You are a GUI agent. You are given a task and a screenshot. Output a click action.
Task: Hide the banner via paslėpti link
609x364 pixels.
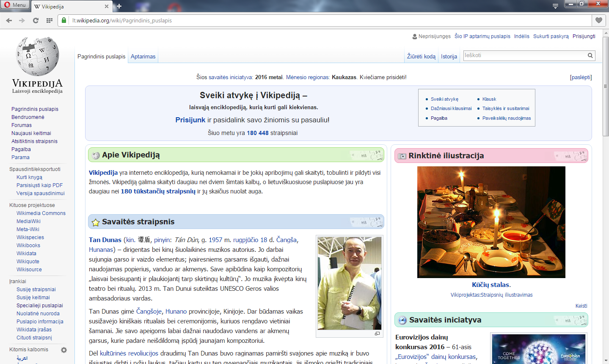point(581,77)
